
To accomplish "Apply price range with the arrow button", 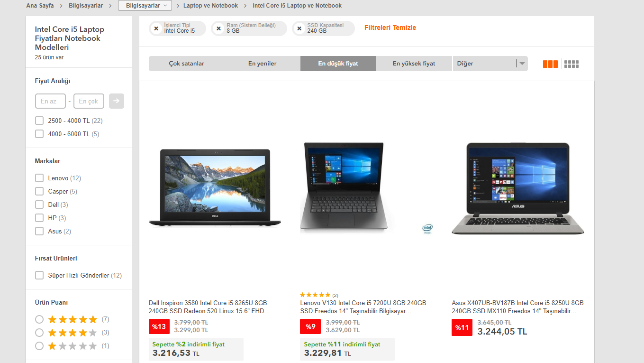I will [x=117, y=101].
